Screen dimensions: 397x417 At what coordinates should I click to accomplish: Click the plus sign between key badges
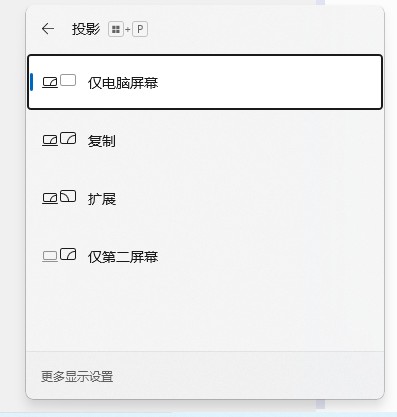pos(128,30)
